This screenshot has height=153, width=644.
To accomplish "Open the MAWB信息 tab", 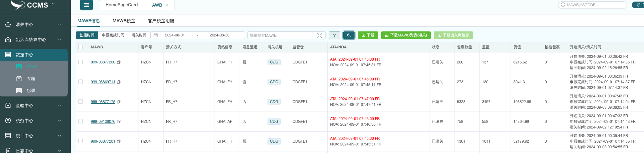I will [x=89, y=21].
